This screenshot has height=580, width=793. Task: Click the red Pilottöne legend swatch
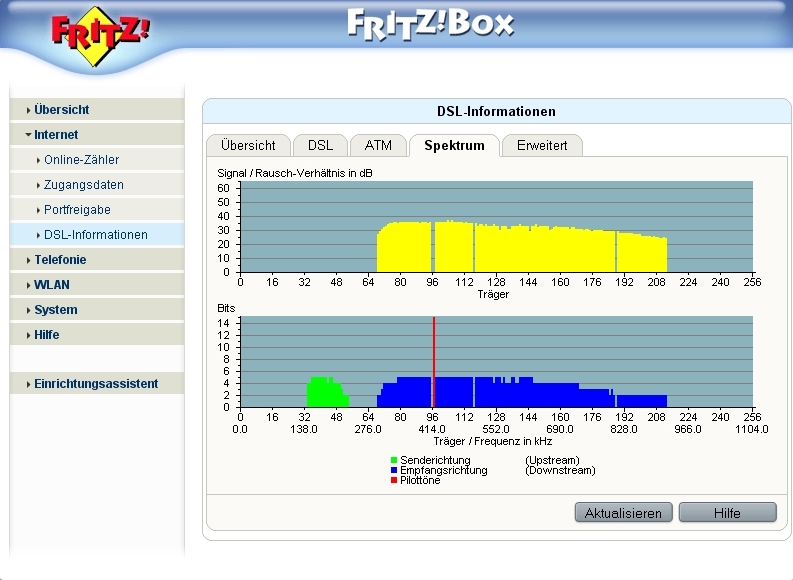[x=394, y=480]
